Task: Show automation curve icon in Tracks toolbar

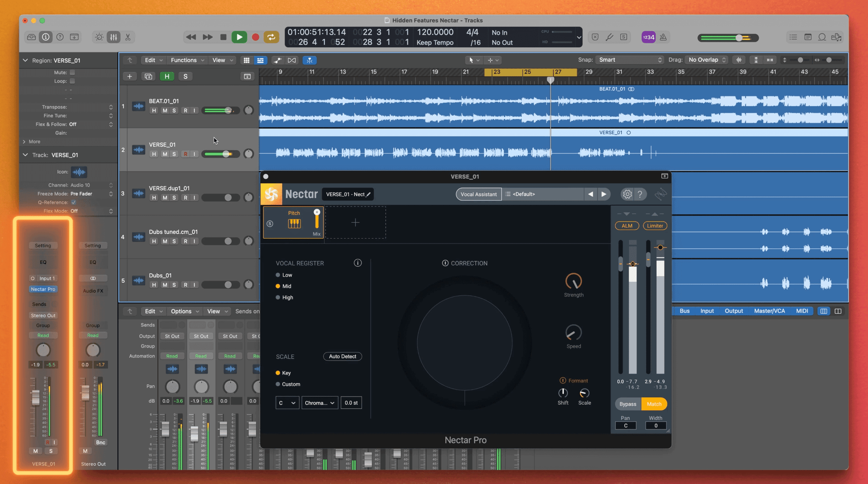Action: 277,60
